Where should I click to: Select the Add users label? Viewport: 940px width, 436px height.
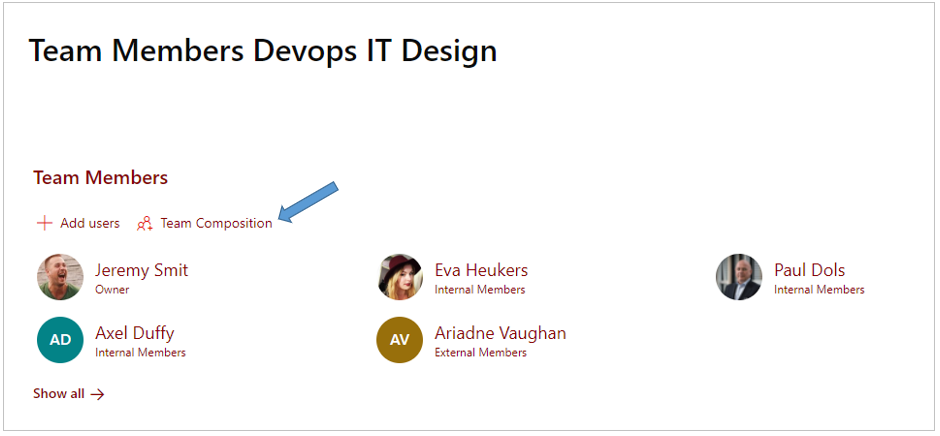90,223
